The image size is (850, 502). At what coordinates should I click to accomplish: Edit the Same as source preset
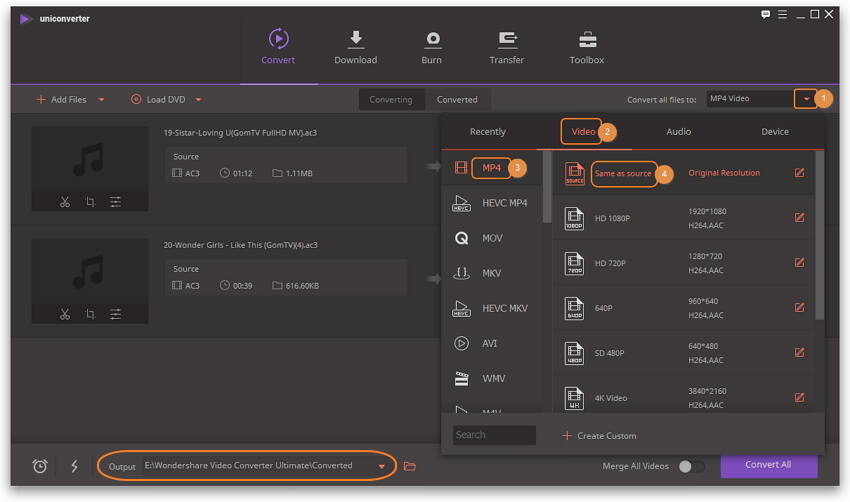pos(800,173)
